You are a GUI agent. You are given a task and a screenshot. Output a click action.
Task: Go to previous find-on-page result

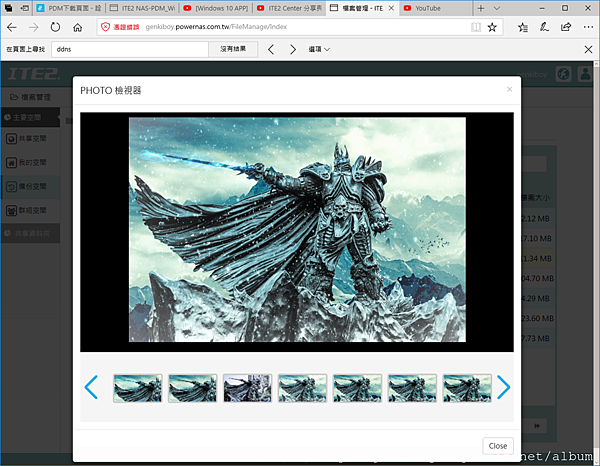[271, 49]
